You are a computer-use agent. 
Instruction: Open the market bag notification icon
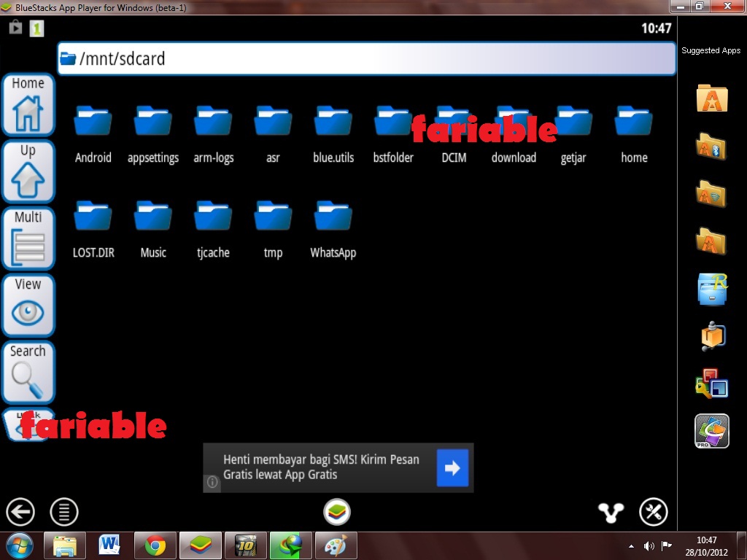point(15,27)
